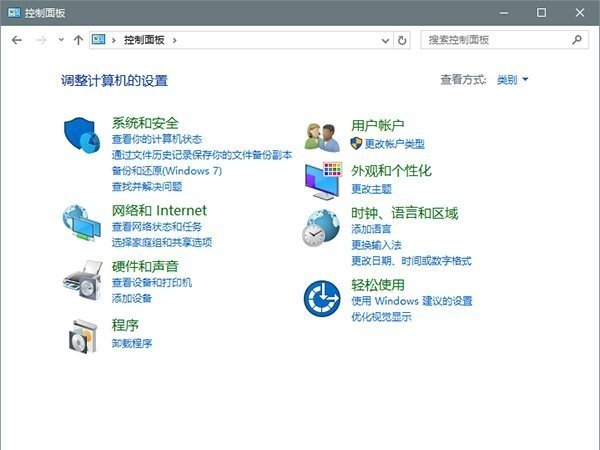Close the 控制面板 window
The image size is (600, 450).
tap(579, 13)
